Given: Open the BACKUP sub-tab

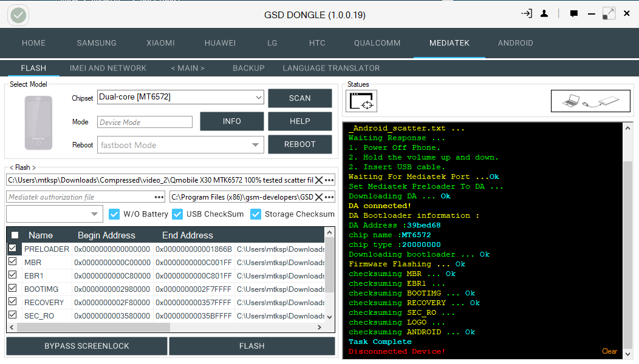Looking at the screenshot, I should coord(248,68).
